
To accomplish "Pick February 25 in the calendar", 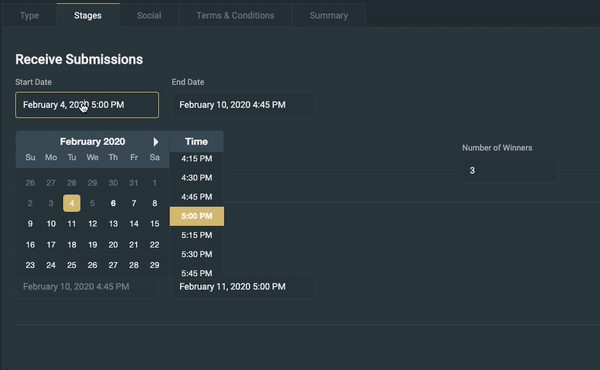I will pos(72,265).
